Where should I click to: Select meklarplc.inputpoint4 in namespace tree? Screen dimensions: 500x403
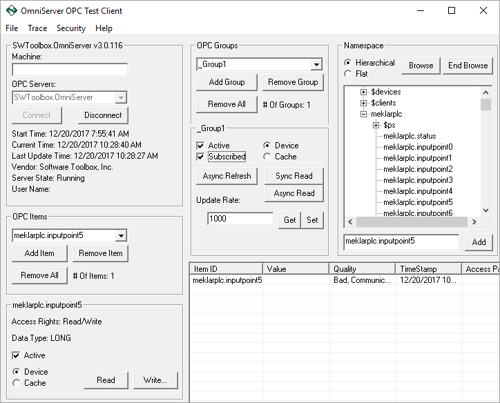pos(418,191)
